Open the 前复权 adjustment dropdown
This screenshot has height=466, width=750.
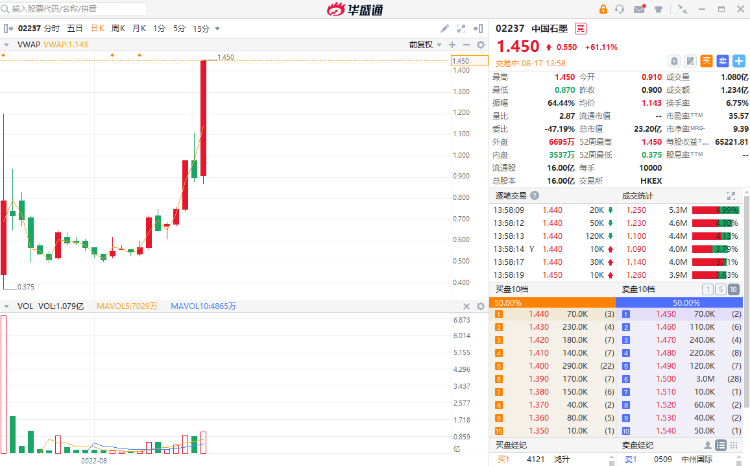[x=425, y=44]
